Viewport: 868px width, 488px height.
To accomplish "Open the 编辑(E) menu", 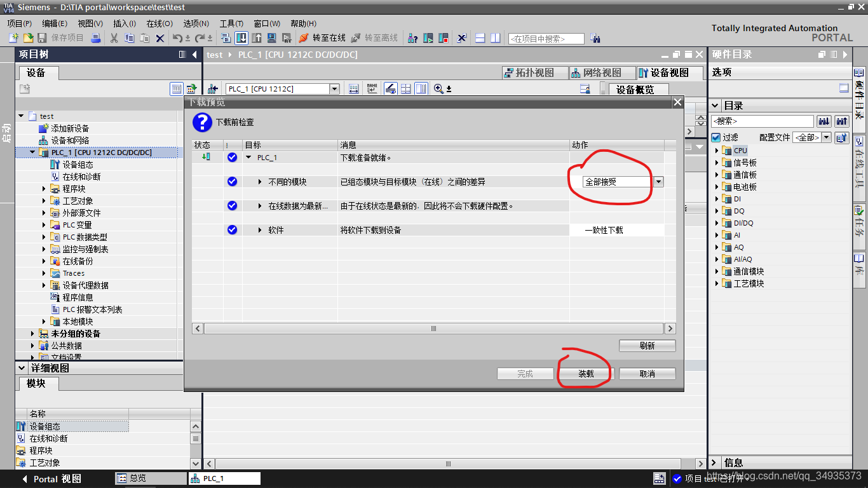I will tap(55, 24).
